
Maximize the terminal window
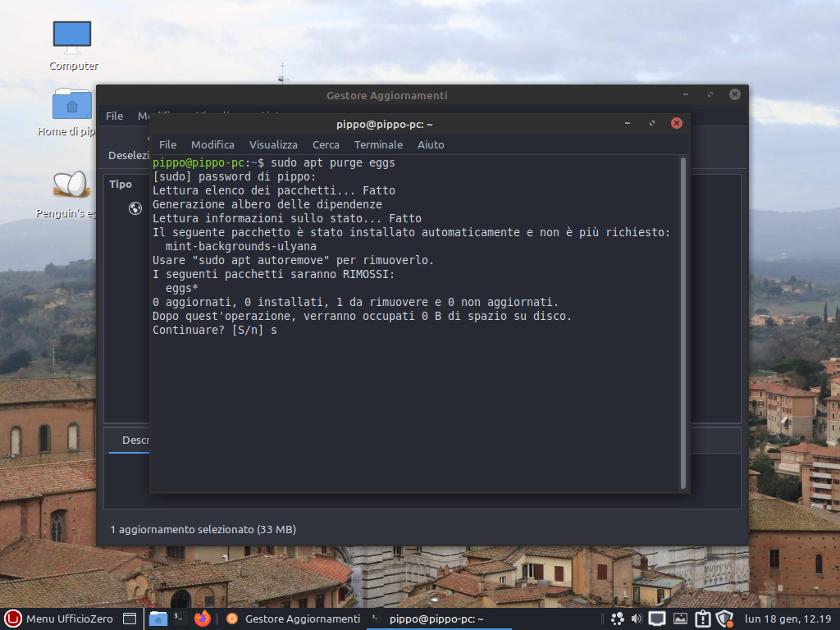(652, 123)
